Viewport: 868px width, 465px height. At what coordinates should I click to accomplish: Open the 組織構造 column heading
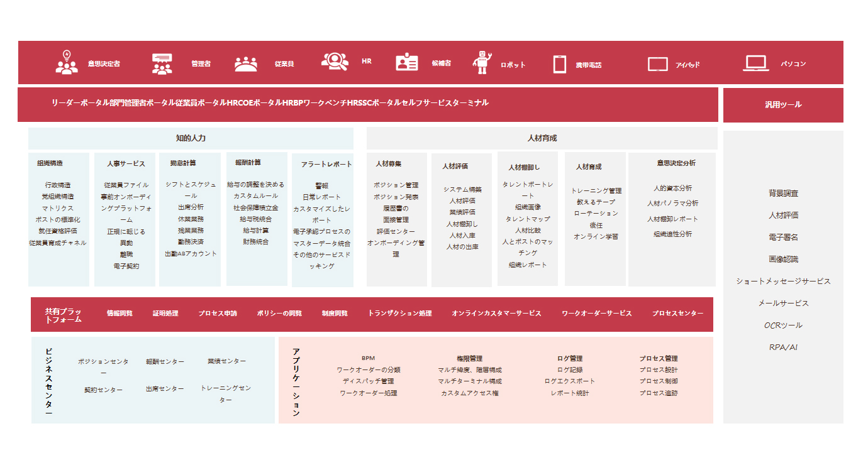(50, 163)
